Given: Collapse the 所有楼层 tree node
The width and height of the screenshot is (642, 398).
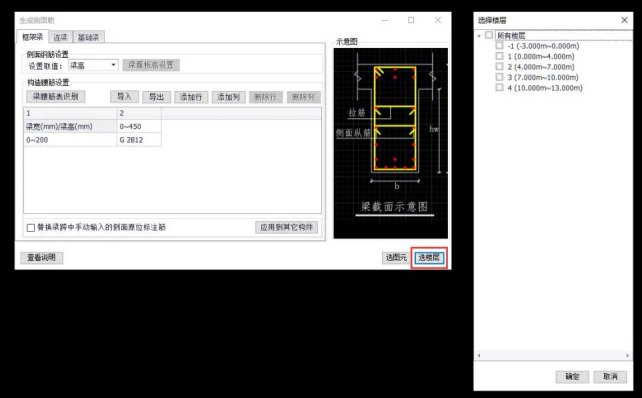Looking at the screenshot, I should 479,36.
